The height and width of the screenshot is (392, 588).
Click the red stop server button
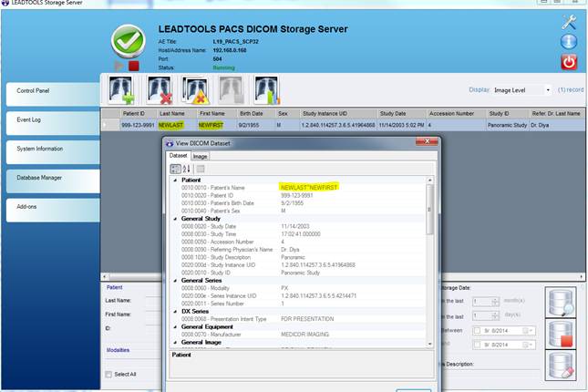click(x=134, y=66)
